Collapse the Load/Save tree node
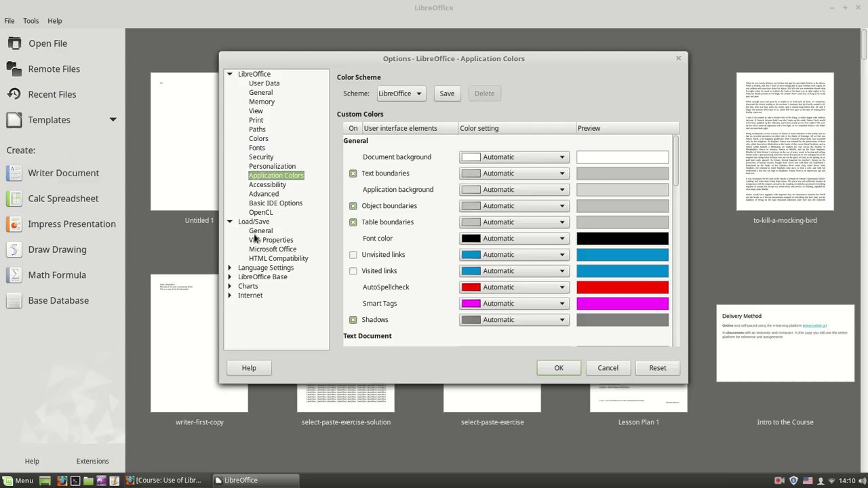 pyautogui.click(x=230, y=222)
